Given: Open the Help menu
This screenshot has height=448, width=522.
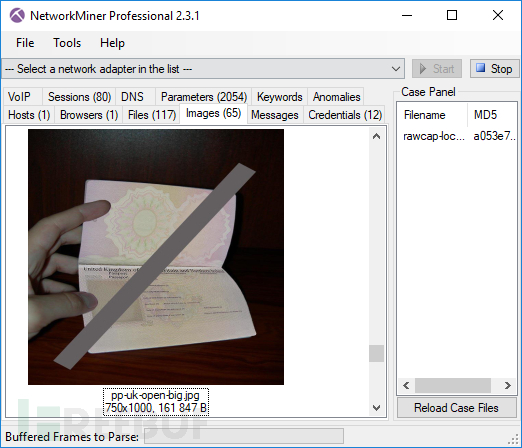Looking at the screenshot, I should (112, 43).
